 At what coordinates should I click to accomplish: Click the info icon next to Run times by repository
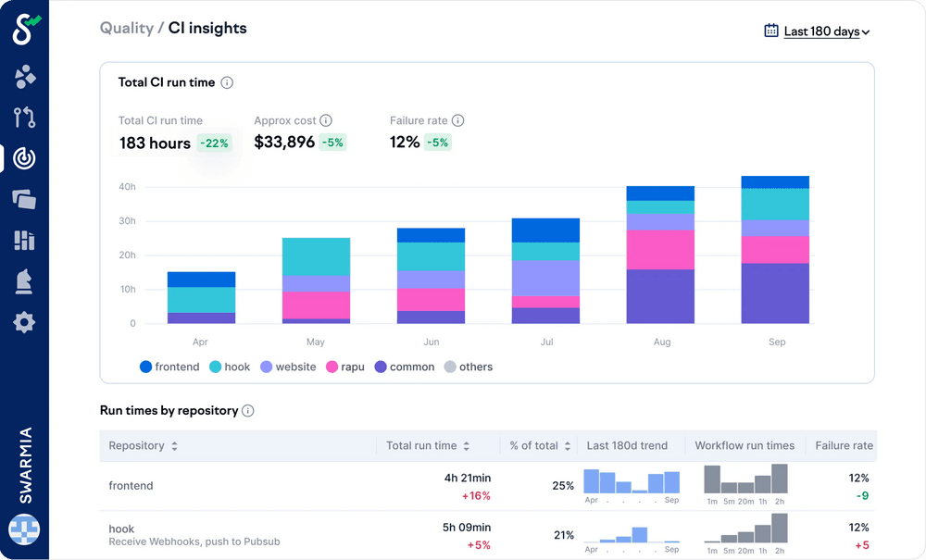[248, 411]
